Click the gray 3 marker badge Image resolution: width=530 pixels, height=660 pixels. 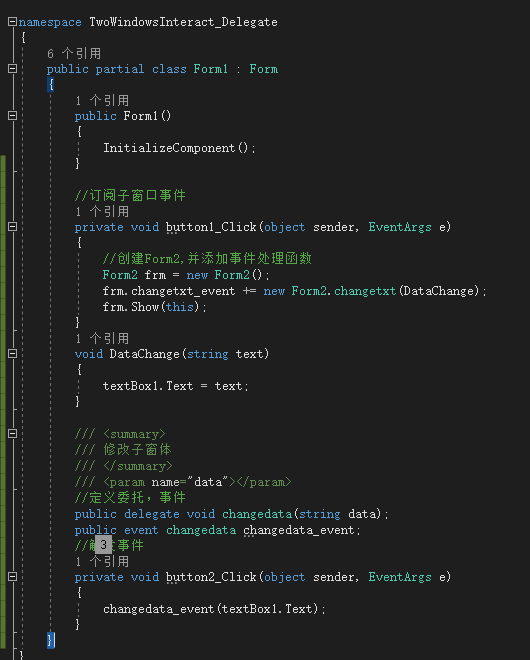pos(104,545)
